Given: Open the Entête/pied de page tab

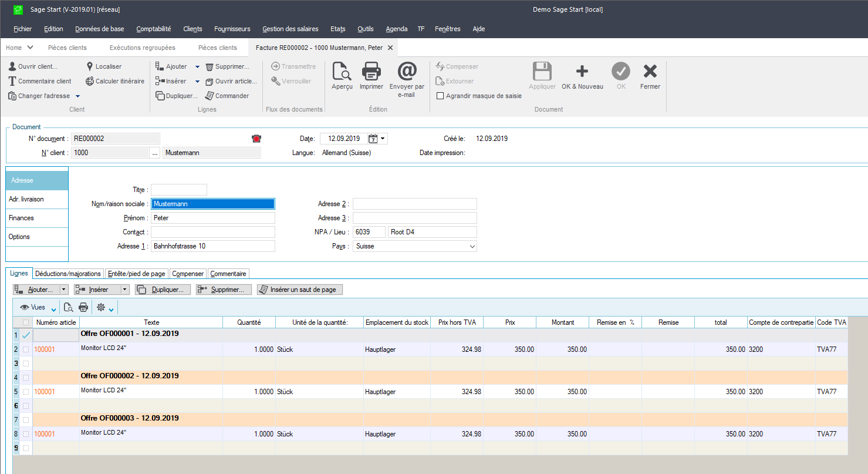Looking at the screenshot, I should 137,274.
